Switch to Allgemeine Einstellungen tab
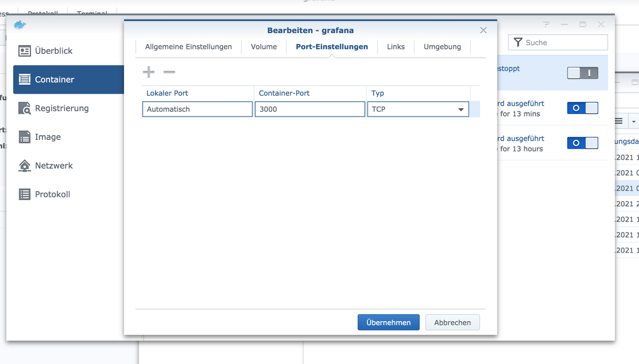This screenshot has width=639, height=364. click(x=189, y=47)
